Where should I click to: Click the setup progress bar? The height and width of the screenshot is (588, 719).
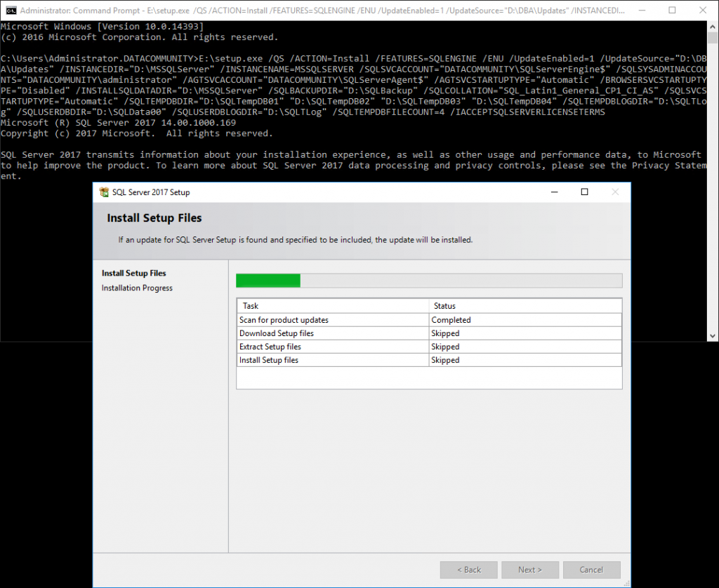tap(428, 280)
